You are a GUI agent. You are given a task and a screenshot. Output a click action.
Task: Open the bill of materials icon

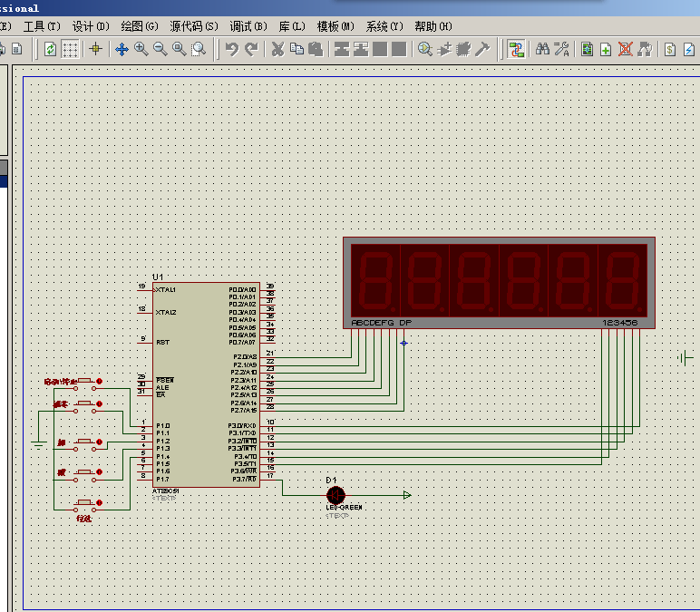coord(670,49)
